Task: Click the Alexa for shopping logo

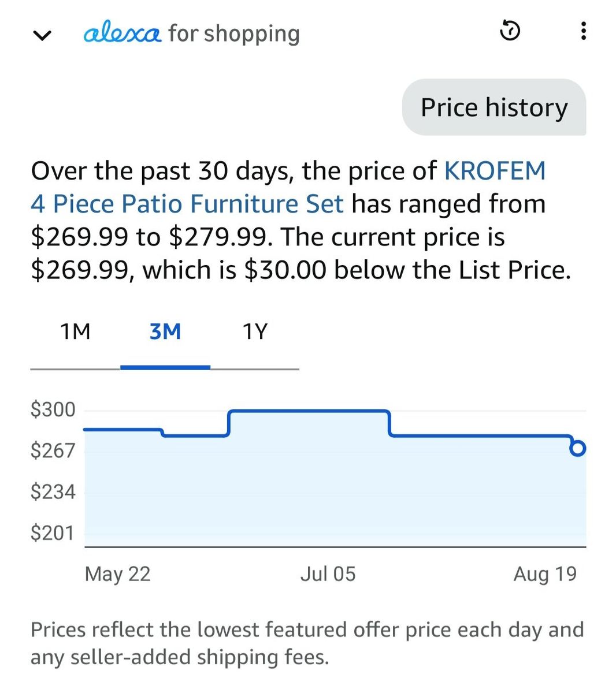Action: click(x=192, y=33)
